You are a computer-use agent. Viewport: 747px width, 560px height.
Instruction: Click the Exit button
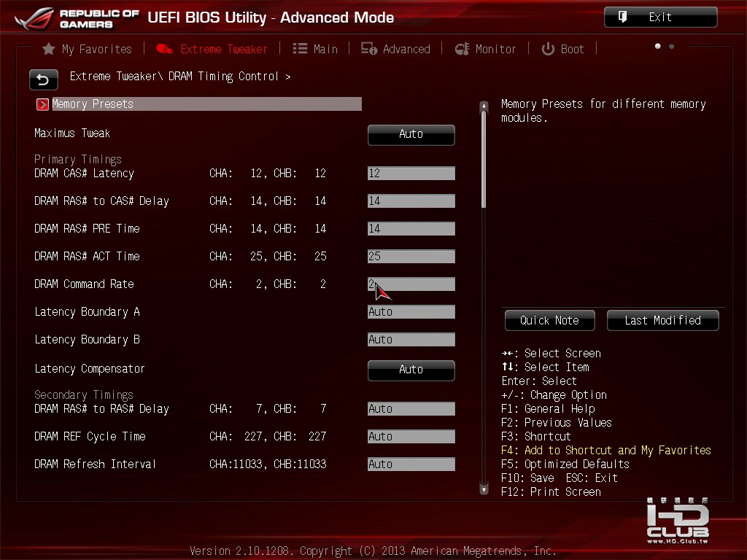point(661,17)
